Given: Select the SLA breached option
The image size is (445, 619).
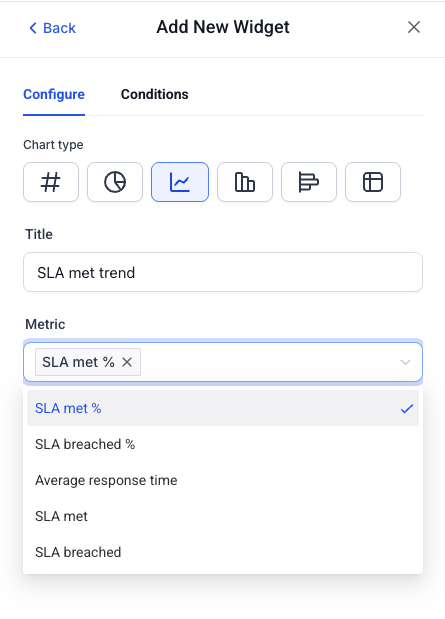Looking at the screenshot, I should (x=223, y=552).
